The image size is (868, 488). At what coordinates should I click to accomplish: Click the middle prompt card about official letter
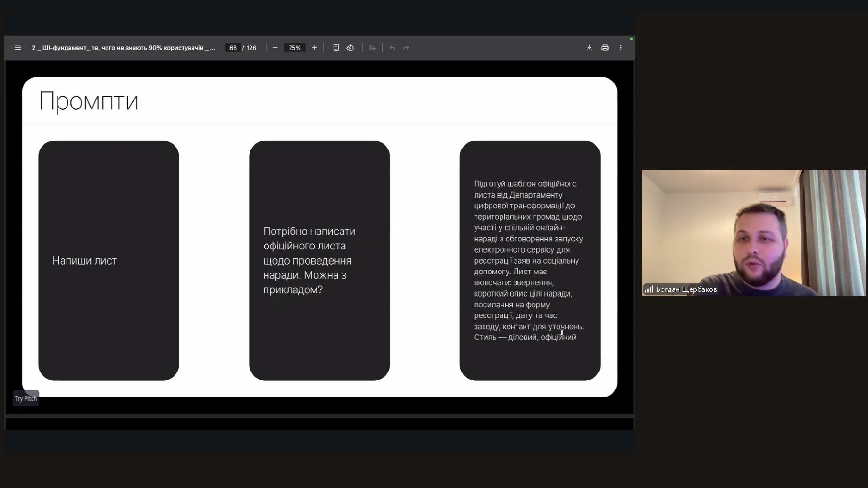319,260
